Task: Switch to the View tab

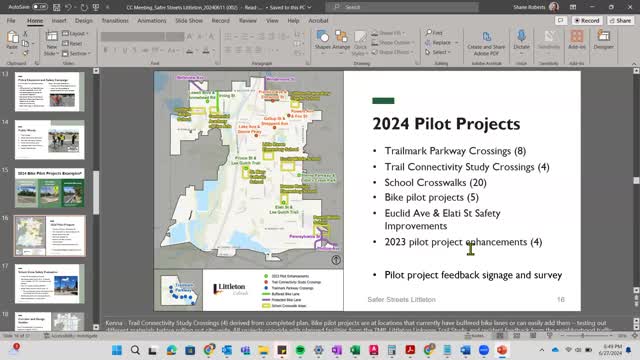Action: point(272,20)
